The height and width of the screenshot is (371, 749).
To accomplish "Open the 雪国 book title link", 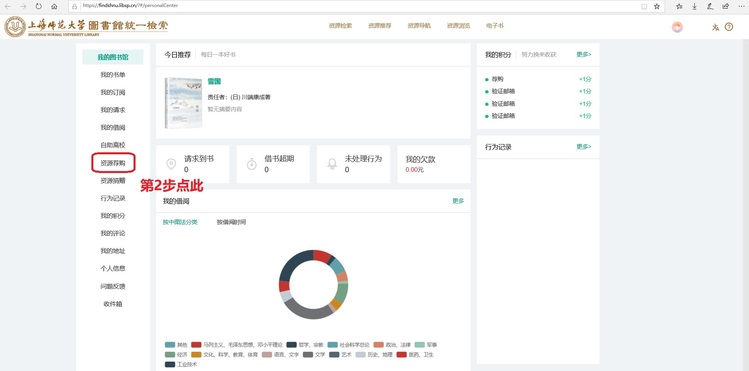I will pyautogui.click(x=214, y=81).
